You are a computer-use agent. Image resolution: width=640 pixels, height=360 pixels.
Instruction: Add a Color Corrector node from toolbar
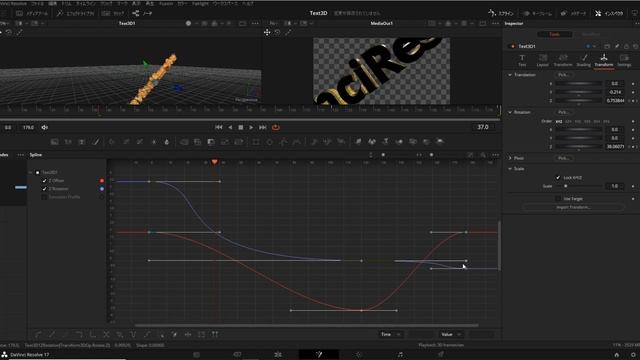pyautogui.click(x=112, y=142)
